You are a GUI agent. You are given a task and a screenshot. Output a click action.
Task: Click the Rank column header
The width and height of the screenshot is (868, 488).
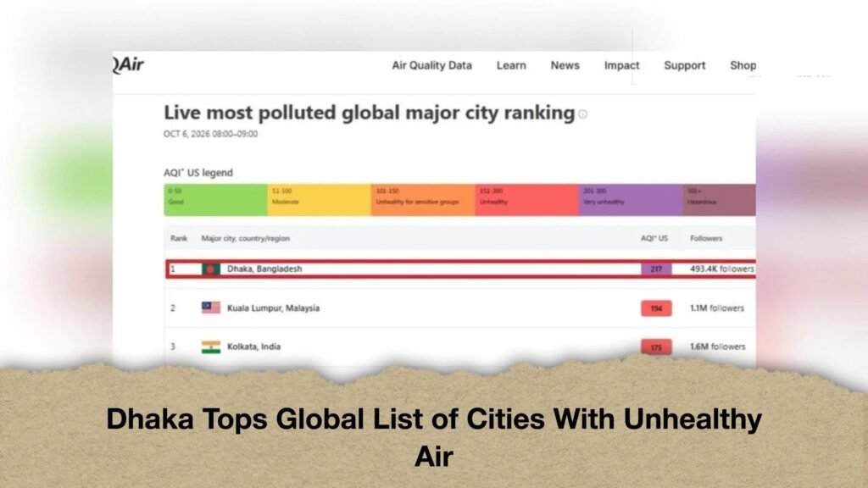(179, 238)
